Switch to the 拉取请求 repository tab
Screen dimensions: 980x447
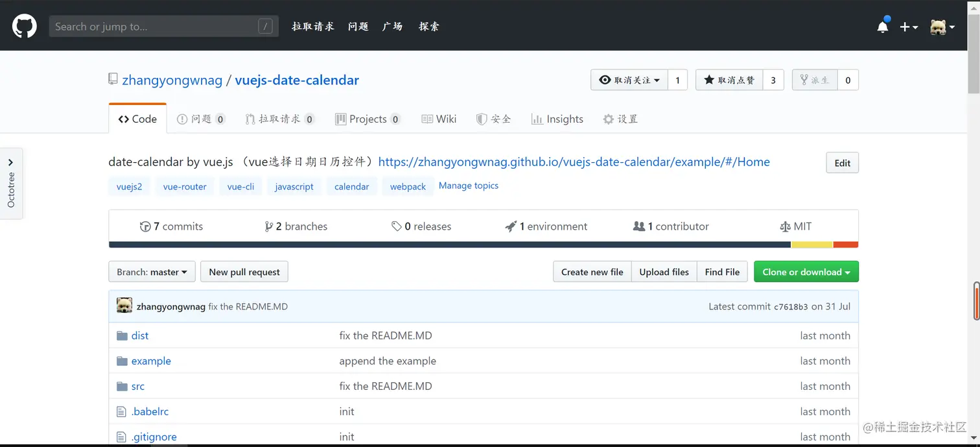pos(280,119)
